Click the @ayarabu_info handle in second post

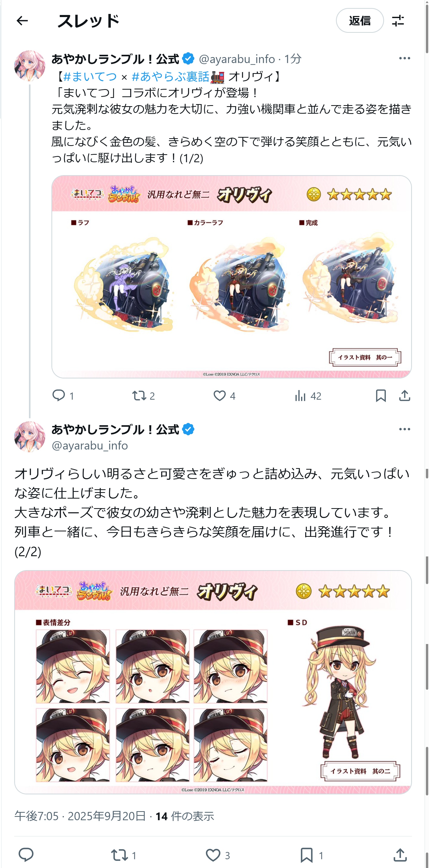[x=90, y=445]
